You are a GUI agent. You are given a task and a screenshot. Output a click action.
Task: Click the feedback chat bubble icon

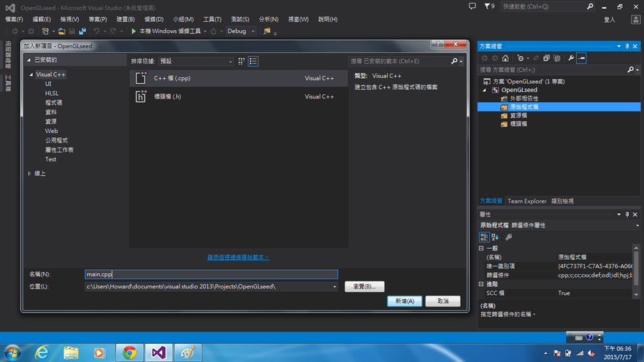[472, 6]
